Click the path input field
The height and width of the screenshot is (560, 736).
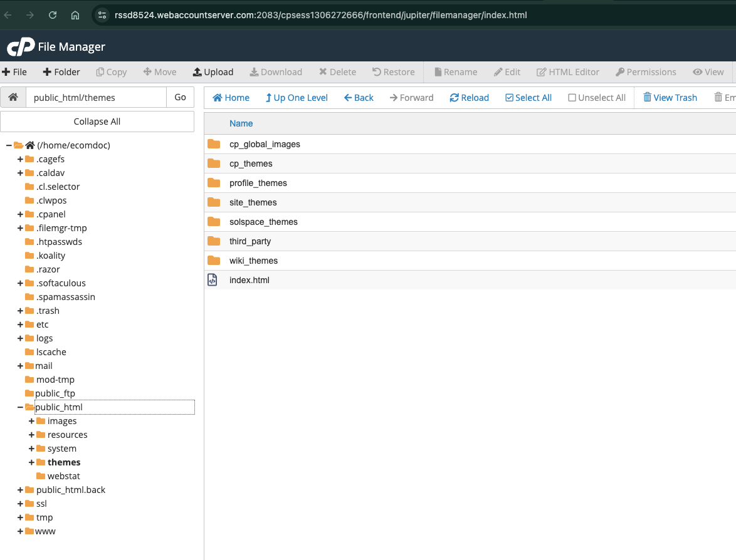point(96,97)
